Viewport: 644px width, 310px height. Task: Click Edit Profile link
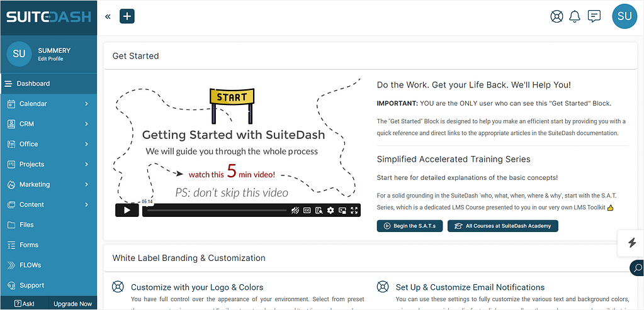50,59
